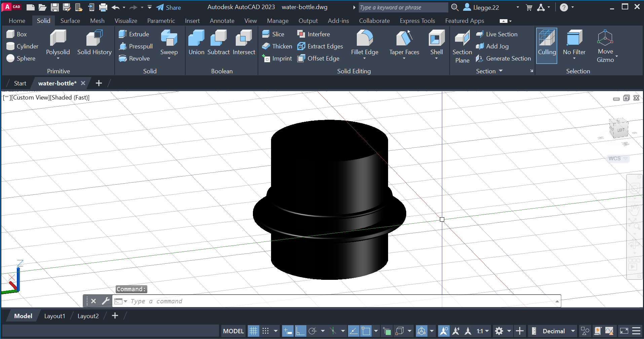Click the l.legge.22 account sign-in
Screen dimensions: 644x339
[x=482, y=7]
